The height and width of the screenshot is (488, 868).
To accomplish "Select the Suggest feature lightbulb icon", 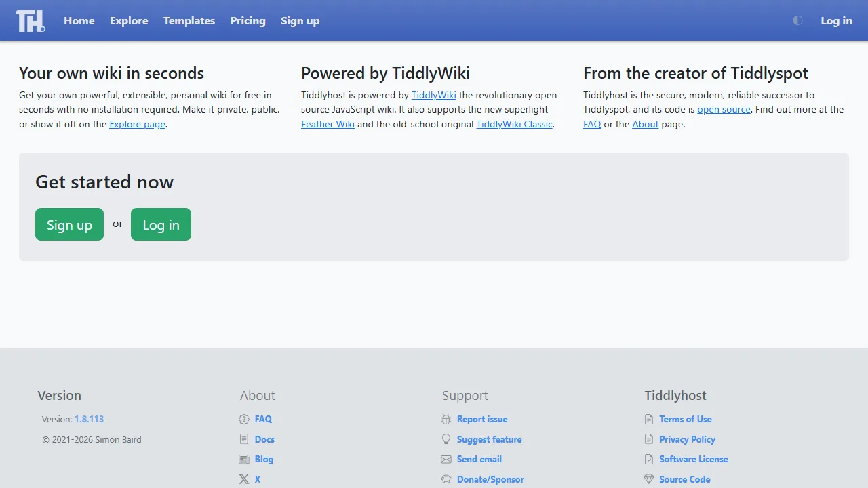I will (446, 439).
